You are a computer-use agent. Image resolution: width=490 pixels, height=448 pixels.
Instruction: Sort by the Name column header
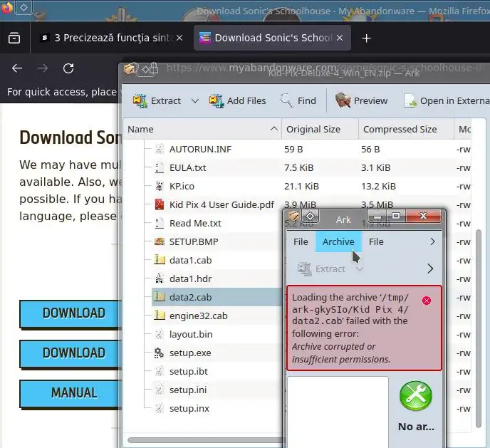pyautogui.click(x=202, y=129)
